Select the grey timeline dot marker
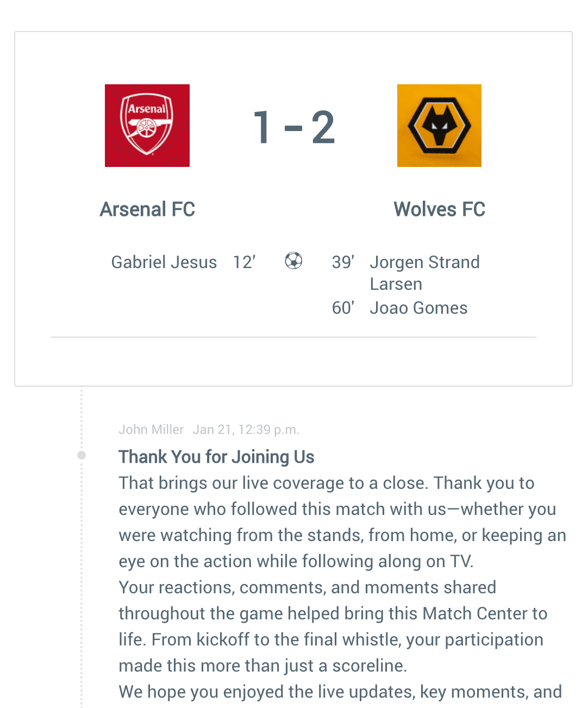Viewport: 588px width, 708px height. pyautogui.click(x=82, y=455)
